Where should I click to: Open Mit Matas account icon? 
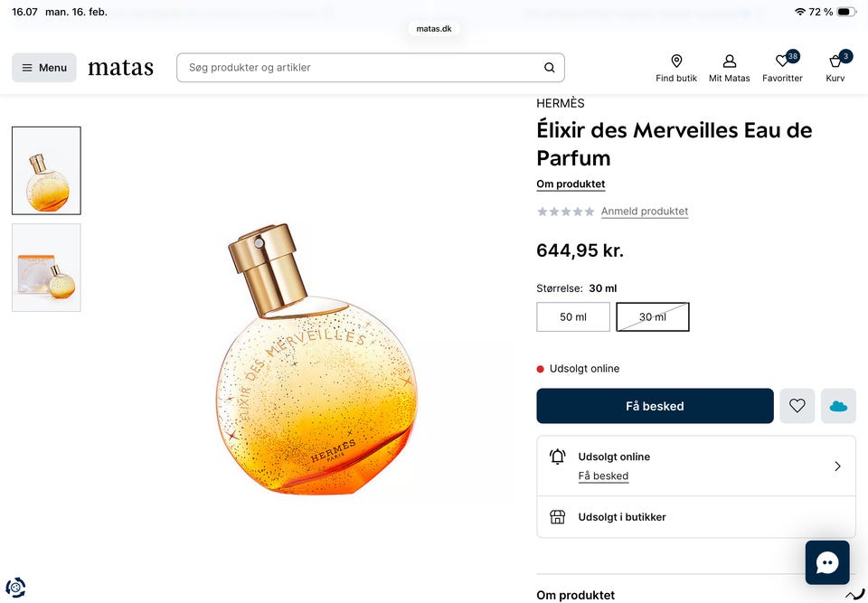tap(729, 61)
